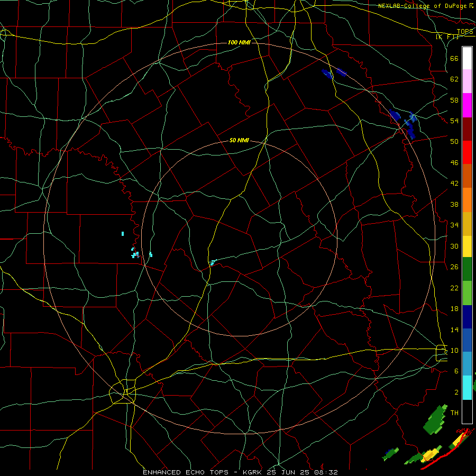This screenshot has height=476, width=476.
Task: Click the navy blue legend swatch
Action: tap(467, 317)
